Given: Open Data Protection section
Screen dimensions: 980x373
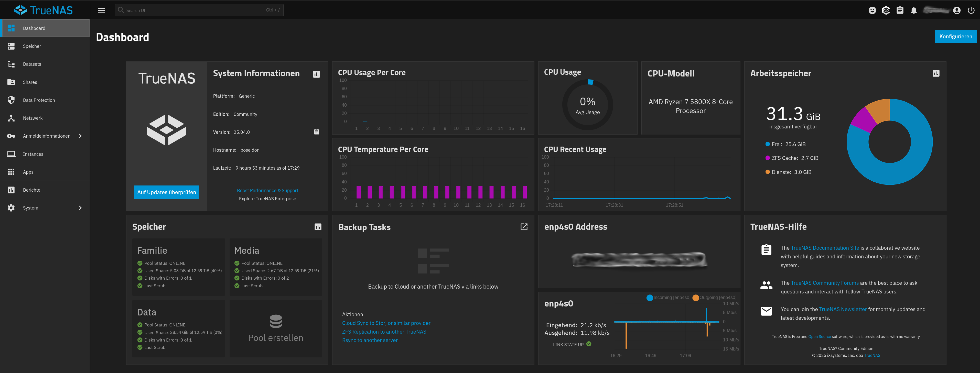Looking at the screenshot, I should pyautogui.click(x=45, y=100).
